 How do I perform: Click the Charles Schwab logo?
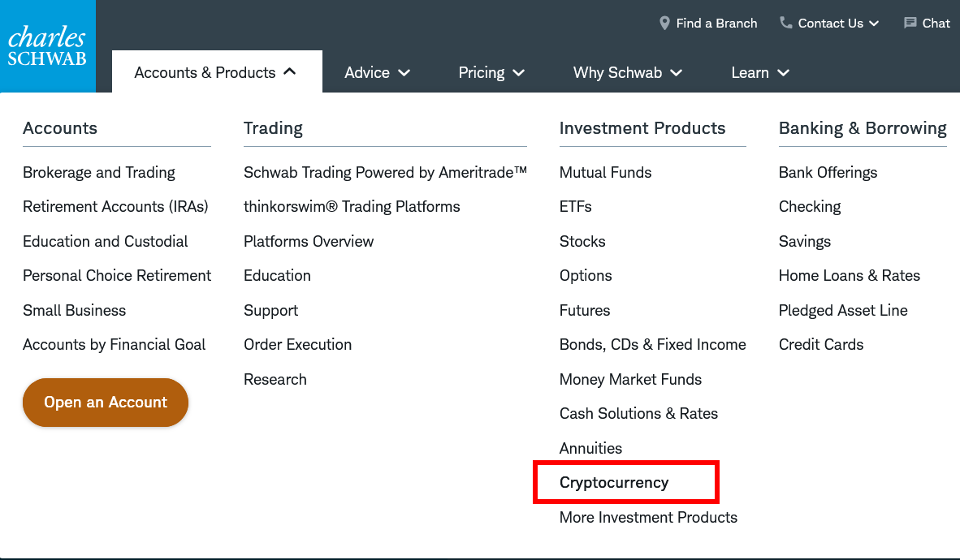pyautogui.click(x=47, y=46)
